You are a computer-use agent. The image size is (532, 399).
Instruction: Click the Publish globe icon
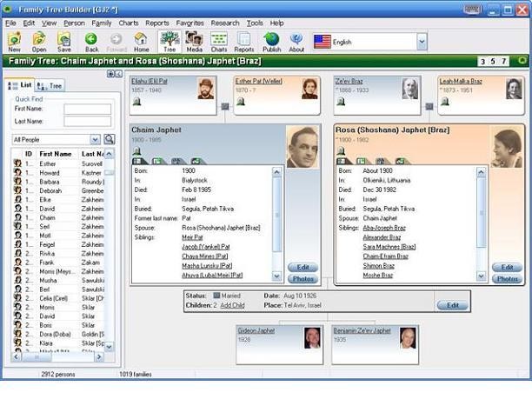coord(272,42)
